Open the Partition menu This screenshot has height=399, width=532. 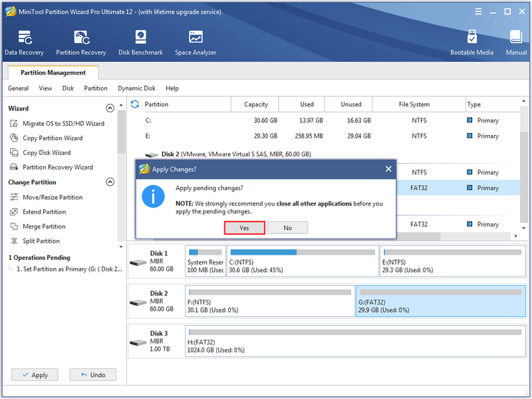click(96, 88)
